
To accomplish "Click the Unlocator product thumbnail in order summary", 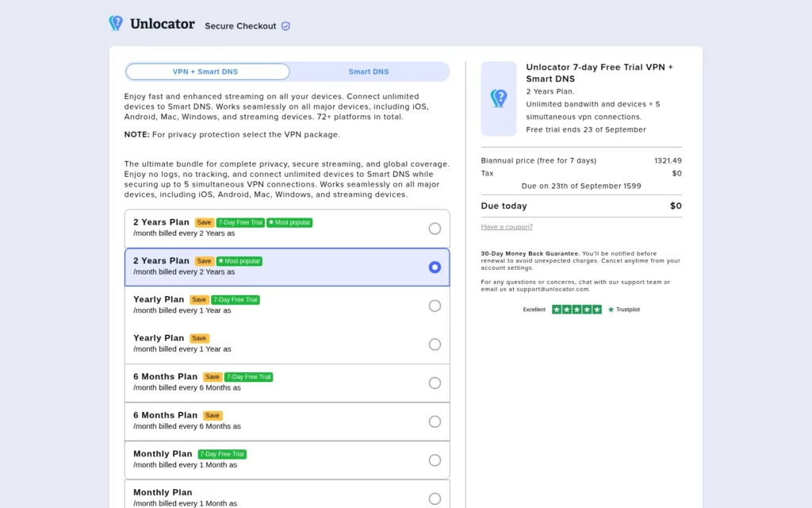I will (x=499, y=98).
